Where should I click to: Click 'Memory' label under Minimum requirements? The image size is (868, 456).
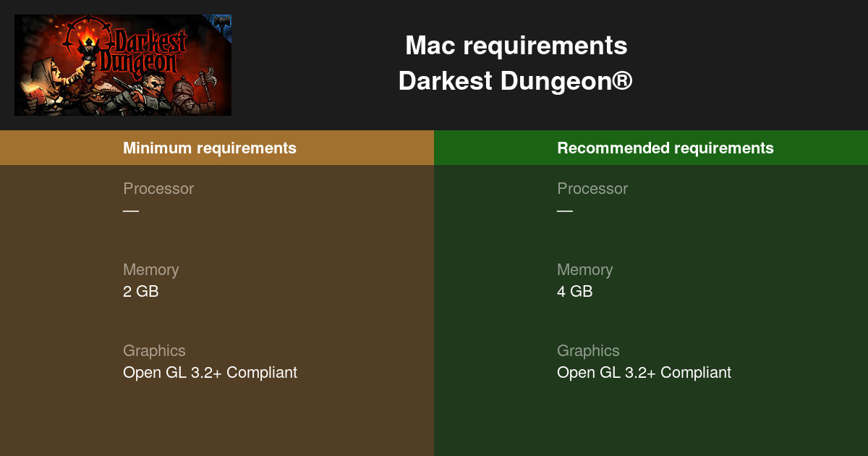tap(150, 269)
